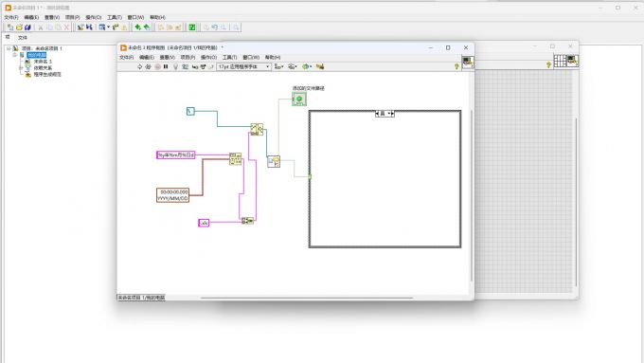Switch to the 文件 tab in project explorer

(x=23, y=37)
